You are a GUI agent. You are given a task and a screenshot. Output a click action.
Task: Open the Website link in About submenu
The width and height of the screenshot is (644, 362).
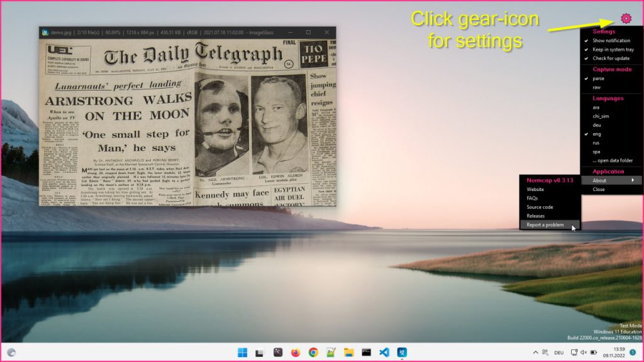coord(550,190)
